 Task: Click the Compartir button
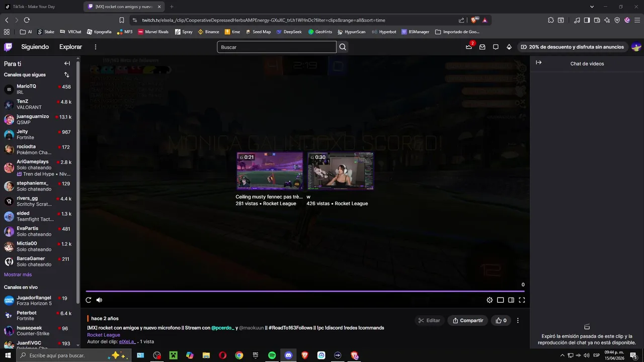pyautogui.click(x=468, y=320)
